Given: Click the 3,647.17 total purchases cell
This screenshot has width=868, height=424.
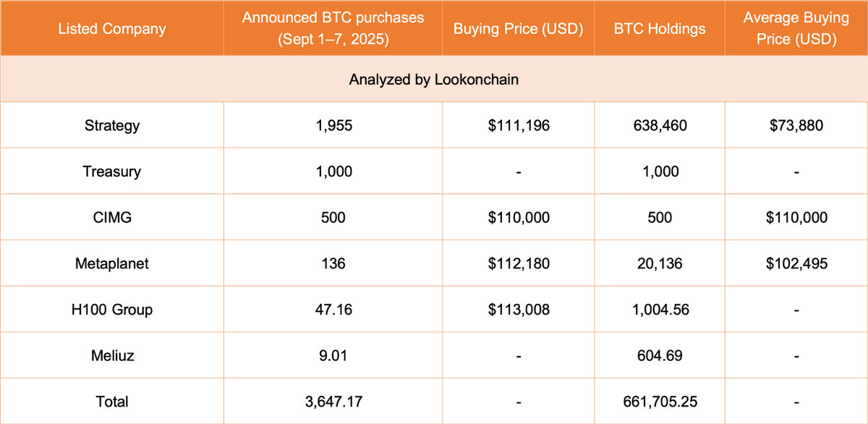Looking at the screenshot, I should (x=333, y=402).
